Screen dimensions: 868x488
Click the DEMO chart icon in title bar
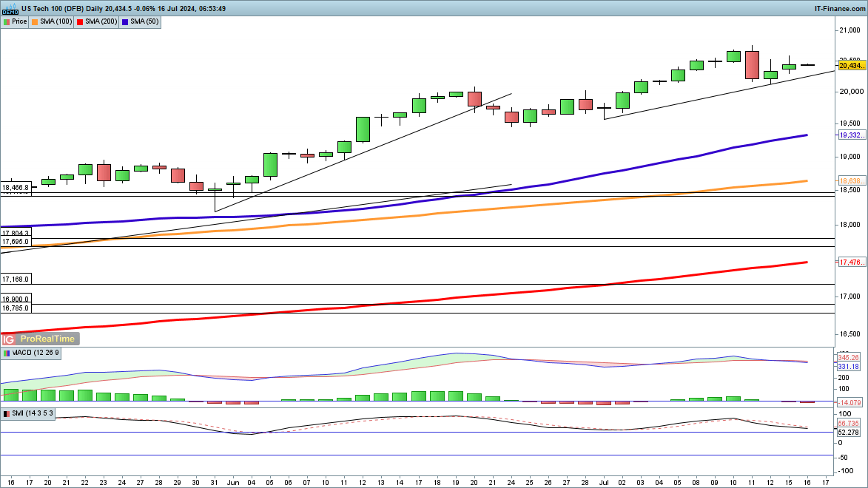pyautogui.click(x=9, y=9)
